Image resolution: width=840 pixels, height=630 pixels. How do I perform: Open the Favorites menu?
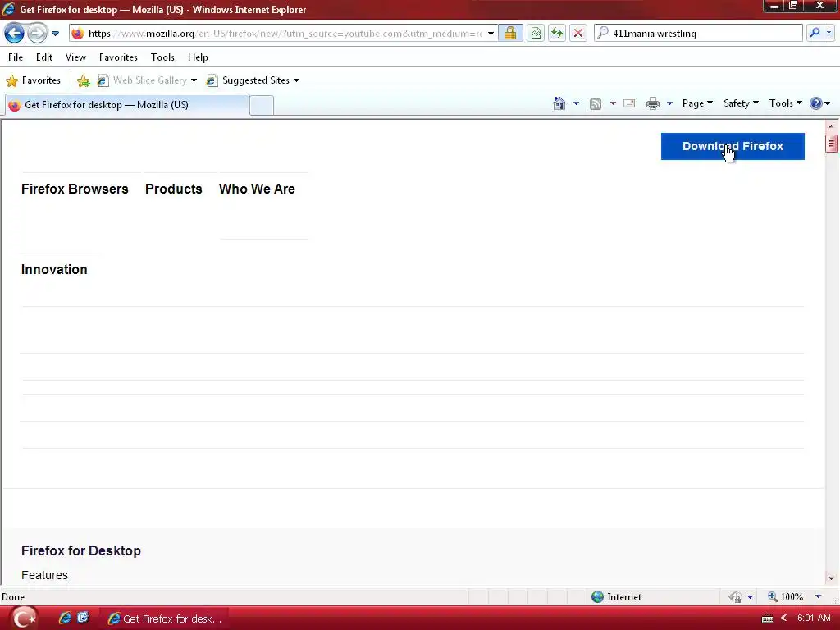[x=118, y=57]
